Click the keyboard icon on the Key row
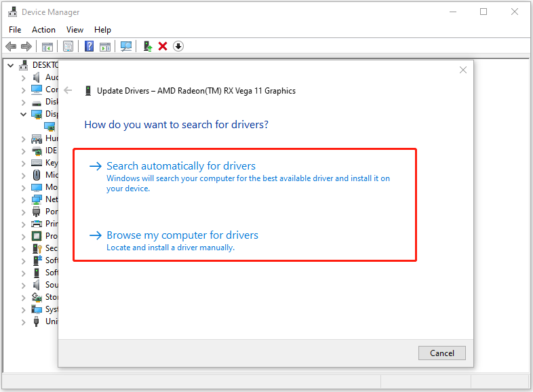 tap(37, 163)
